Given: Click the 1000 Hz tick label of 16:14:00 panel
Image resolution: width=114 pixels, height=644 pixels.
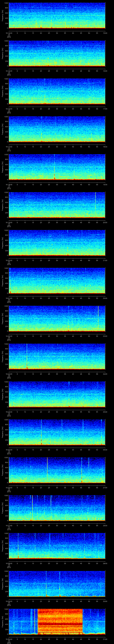Looking at the screenshot, I should [6, 3].
